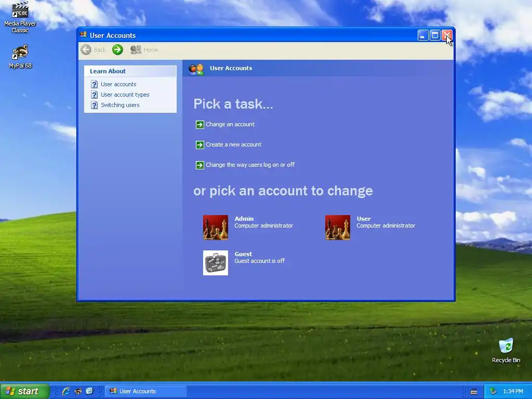Minimize the User Accounts window
The image size is (532, 399).
pos(423,35)
